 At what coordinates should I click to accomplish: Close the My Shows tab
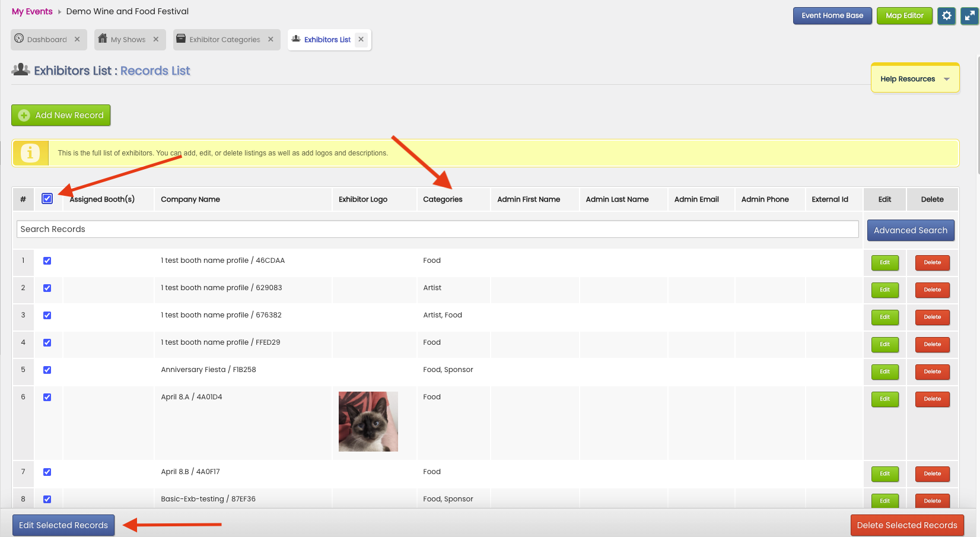click(156, 40)
